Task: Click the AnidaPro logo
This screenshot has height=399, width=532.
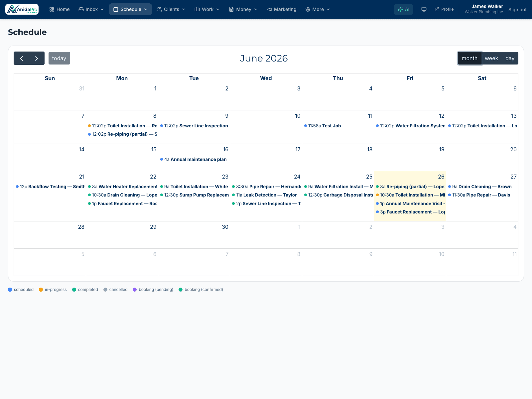Action: click(x=22, y=9)
